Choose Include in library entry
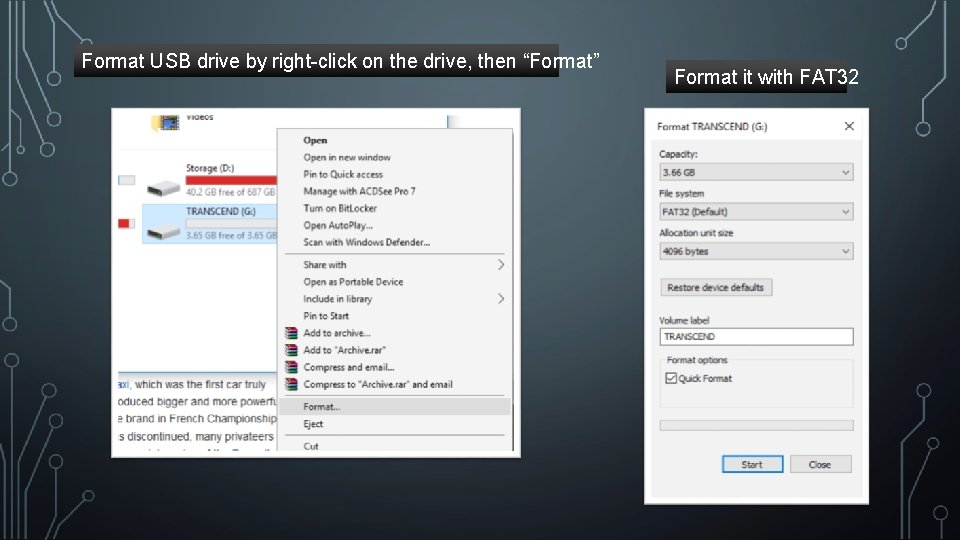 click(337, 299)
